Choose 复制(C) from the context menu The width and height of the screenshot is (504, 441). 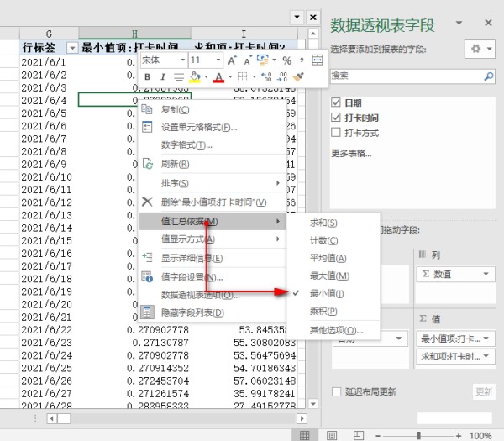tap(213, 109)
